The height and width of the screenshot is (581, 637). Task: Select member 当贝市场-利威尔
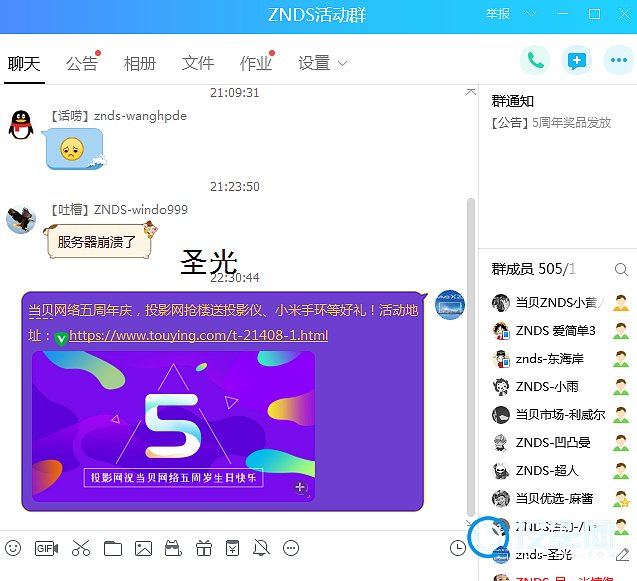(x=560, y=415)
